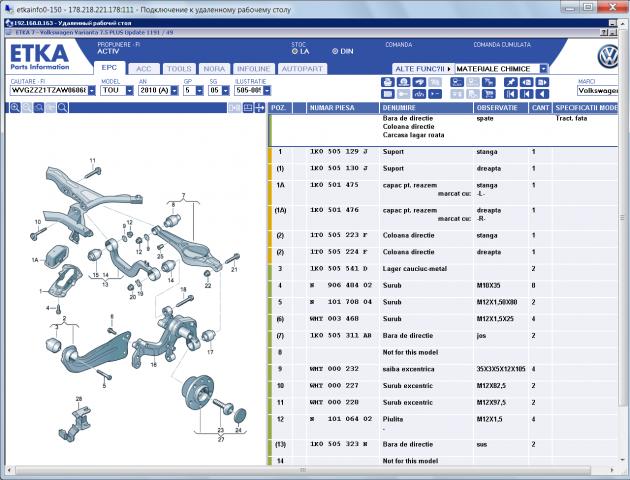Viewport: 630px width, 480px height.
Task: Click the OBSERVATIE column header
Action: (501, 108)
